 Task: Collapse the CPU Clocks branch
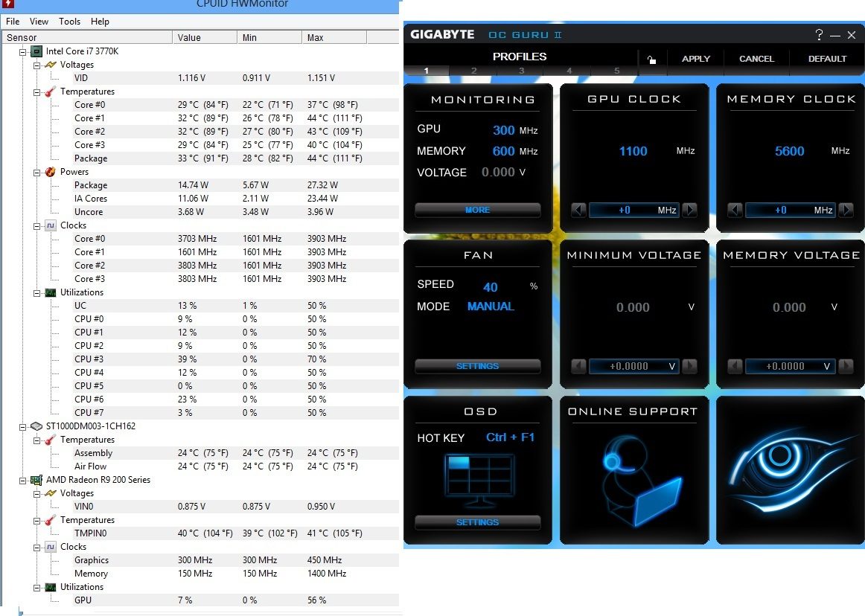pos(37,226)
